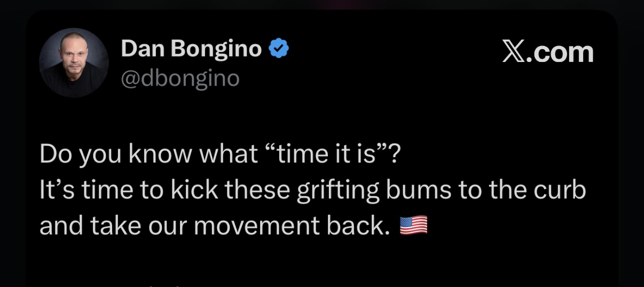Image resolution: width=644 pixels, height=287 pixels.
Task: Click the blue verified checkmark badge
Action: pyautogui.click(x=279, y=49)
